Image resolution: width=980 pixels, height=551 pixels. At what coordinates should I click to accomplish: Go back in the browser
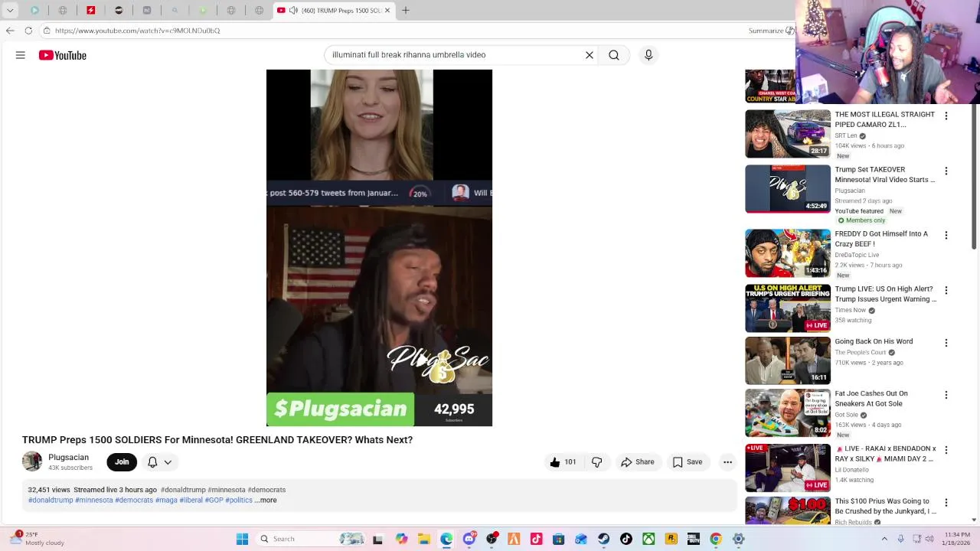pyautogui.click(x=10, y=31)
